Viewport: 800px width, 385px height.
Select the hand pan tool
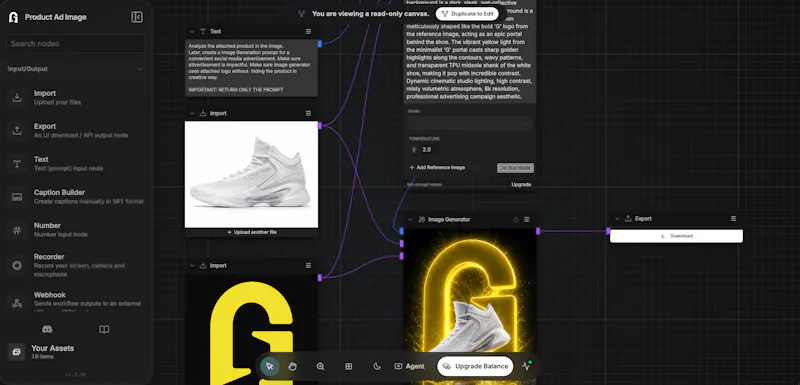coord(292,366)
